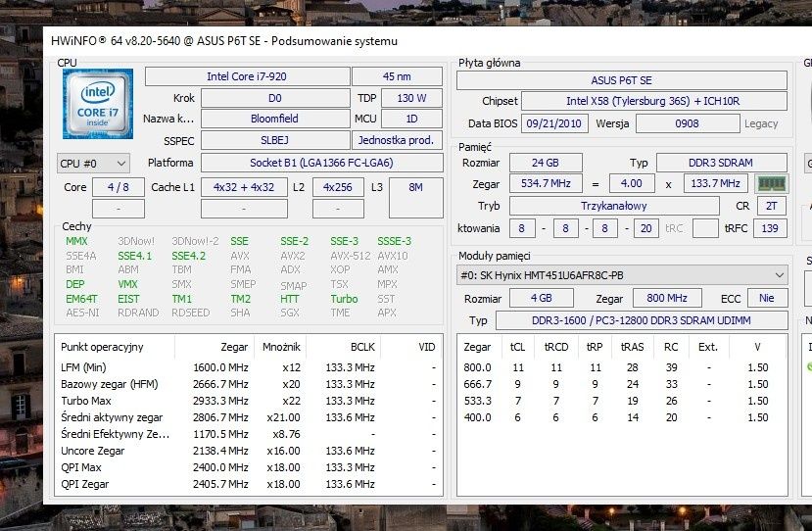
Task: Click the tRFC 139 value
Action: click(x=770, y=228)
